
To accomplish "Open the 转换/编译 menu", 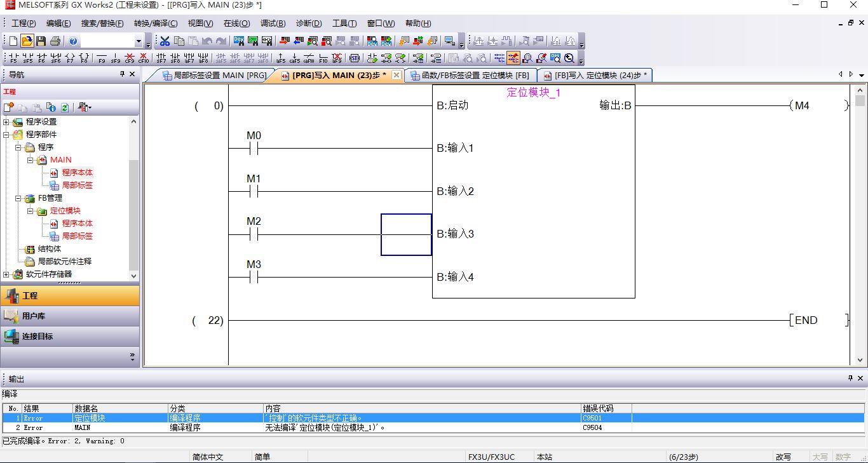I will 156,23.
